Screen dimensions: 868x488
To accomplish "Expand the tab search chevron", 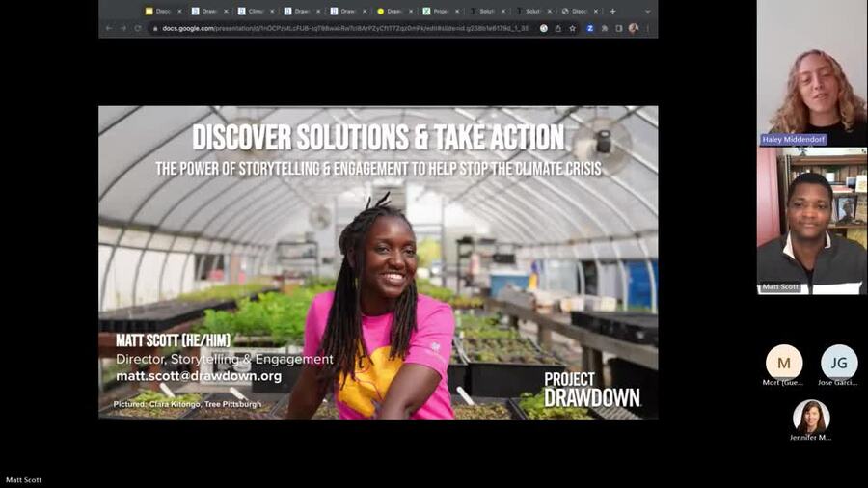I will pos(648,11).
